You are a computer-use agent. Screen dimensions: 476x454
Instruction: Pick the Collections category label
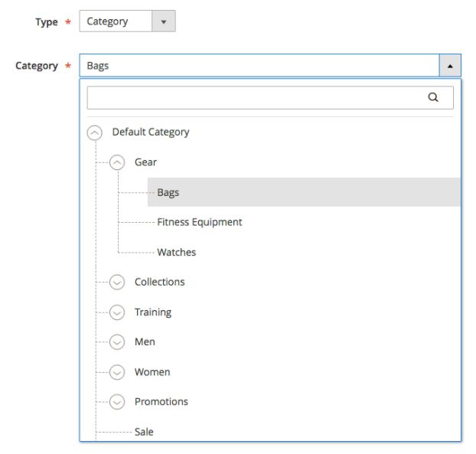159,282
